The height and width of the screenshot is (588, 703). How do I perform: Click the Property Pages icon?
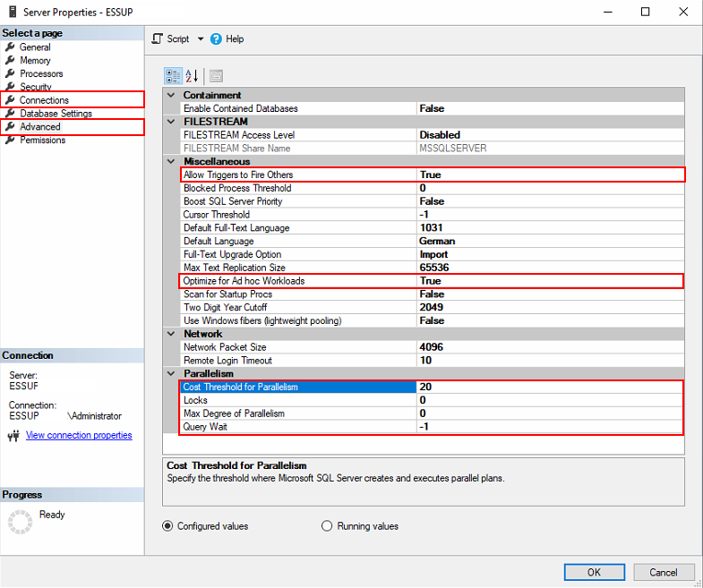(216, 76)
